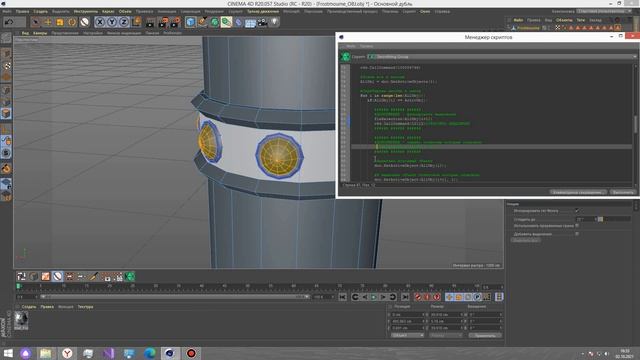Open the Render Settings icon
This screenshot has height=360, width=640.
[x=175, y=22]
